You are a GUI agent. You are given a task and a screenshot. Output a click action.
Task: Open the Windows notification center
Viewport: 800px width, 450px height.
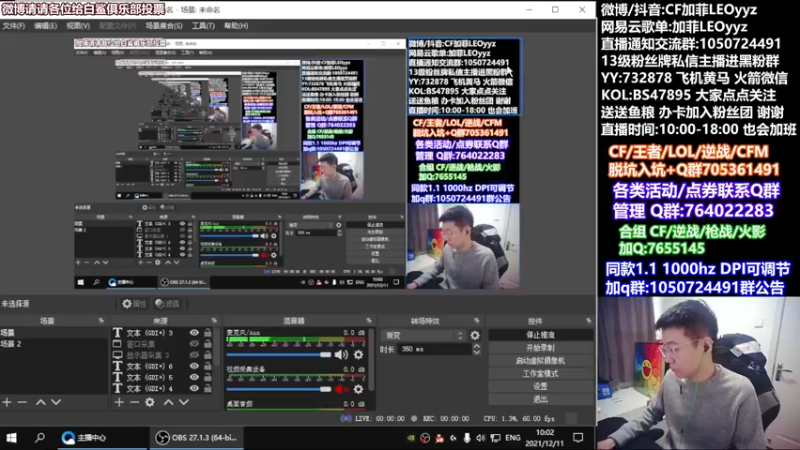coord(578,438)
